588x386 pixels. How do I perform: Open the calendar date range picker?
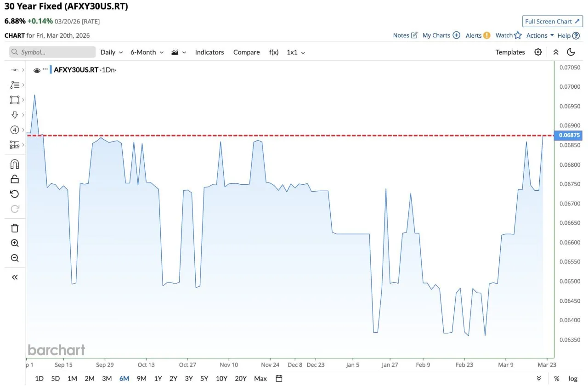point(279,379)
